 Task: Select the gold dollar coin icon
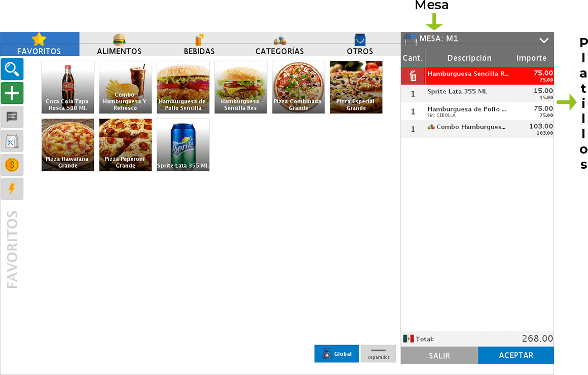coord(12,165)
